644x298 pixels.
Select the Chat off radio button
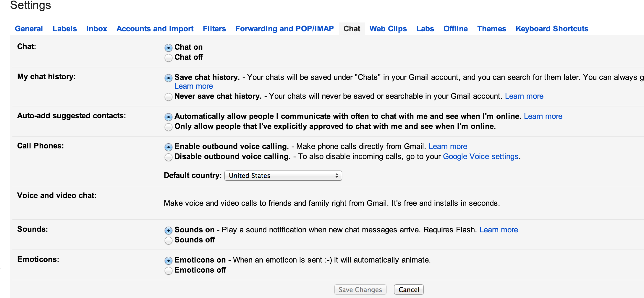click(x=168, y=58)
